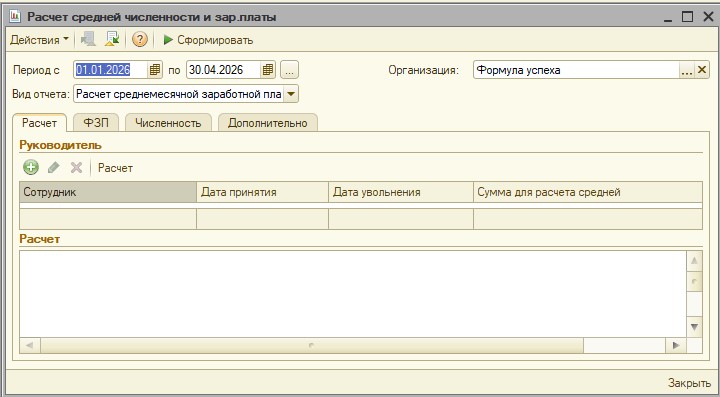Open period selection dialog with ellipsis button
This screenshot has width=720, height=397.
click(x=289, y=70)
